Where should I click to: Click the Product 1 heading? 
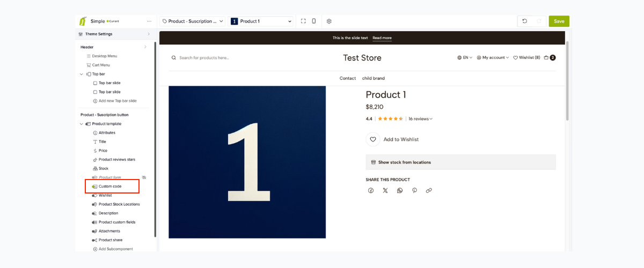pos(386,95)
